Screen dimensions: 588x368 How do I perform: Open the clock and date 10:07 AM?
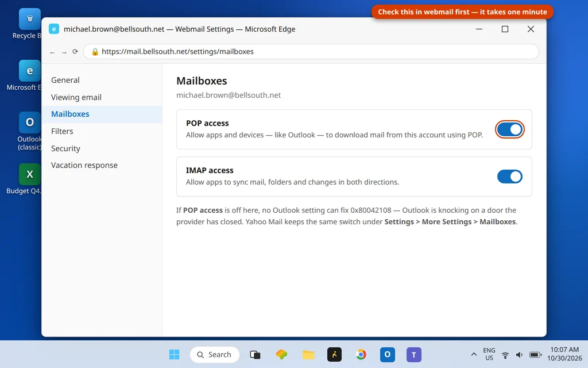565,354
